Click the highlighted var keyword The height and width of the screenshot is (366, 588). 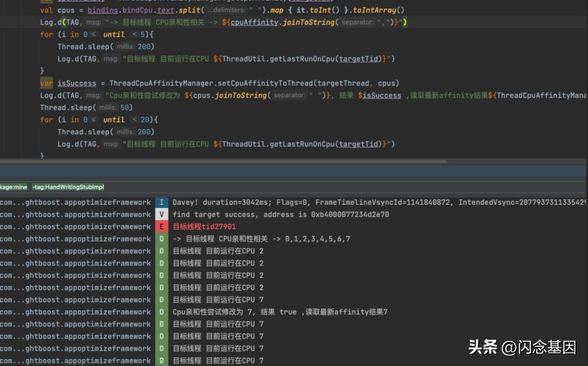click(46, 83)
